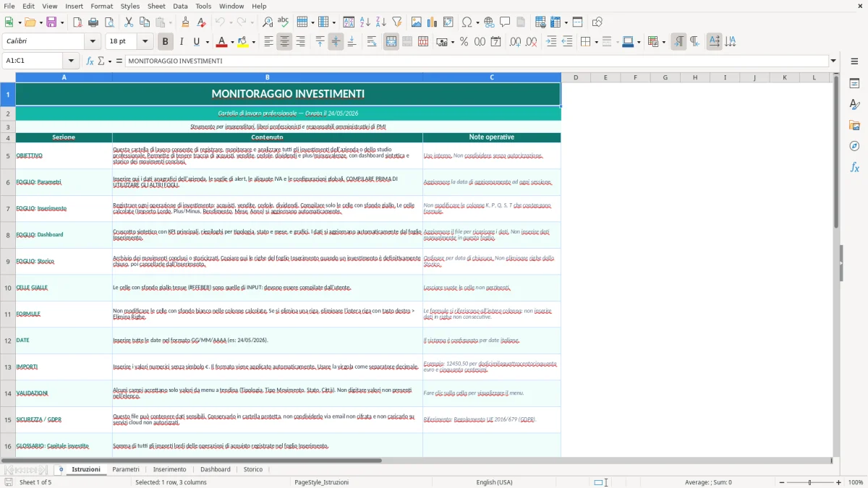Open the font size dropdown
868x488 pixels.
coord(145,42)
